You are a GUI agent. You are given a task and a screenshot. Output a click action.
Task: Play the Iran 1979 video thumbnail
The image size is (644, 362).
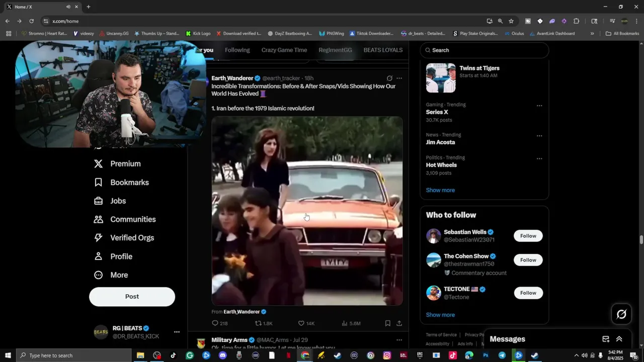(x=307, y=211)
